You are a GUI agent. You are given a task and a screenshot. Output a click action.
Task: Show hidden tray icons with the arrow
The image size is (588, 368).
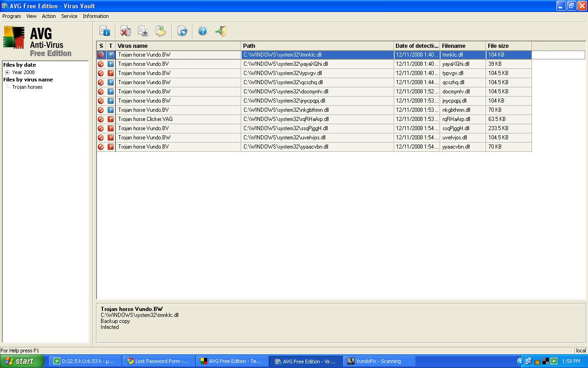pyautogui.click(x=520, y=361)
